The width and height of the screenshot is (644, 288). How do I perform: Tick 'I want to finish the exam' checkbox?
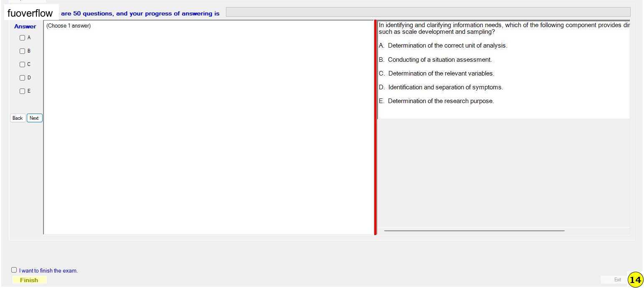click(14, 270)
